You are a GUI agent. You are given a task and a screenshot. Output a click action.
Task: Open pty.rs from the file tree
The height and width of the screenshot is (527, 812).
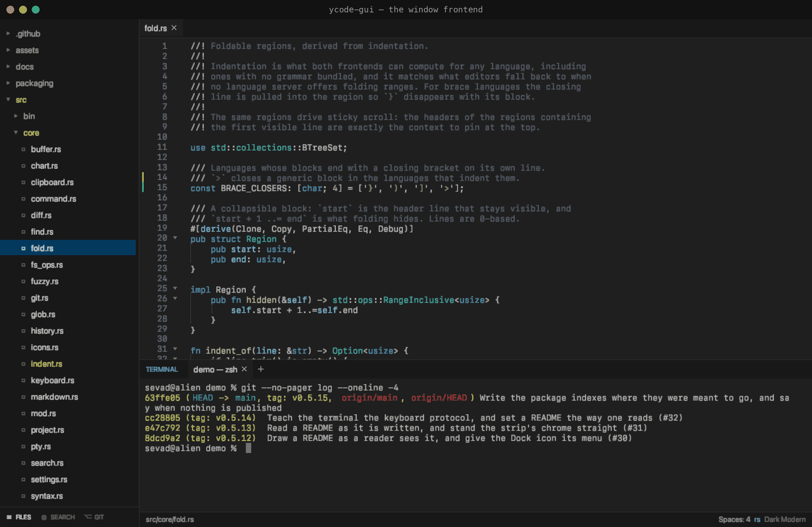pos(41,447)
